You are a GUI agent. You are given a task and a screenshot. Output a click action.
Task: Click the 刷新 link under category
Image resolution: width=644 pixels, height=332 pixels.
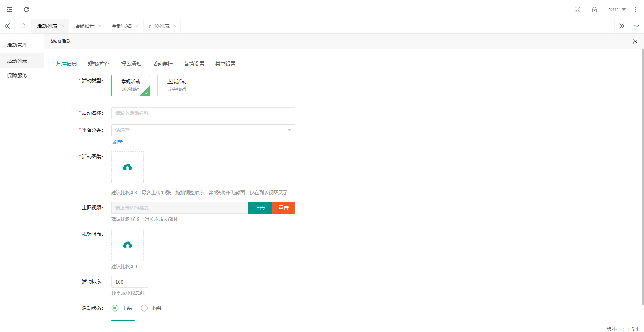coord(118,142)
